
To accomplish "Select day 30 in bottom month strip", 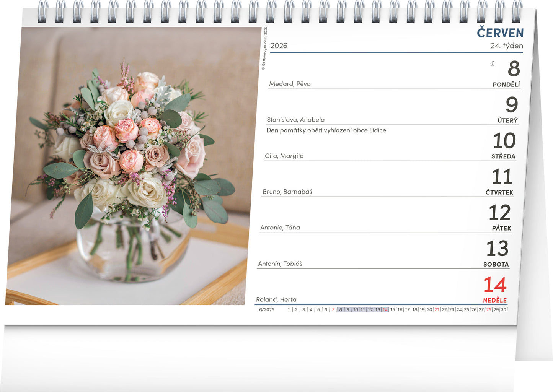I will coord(503,310).
